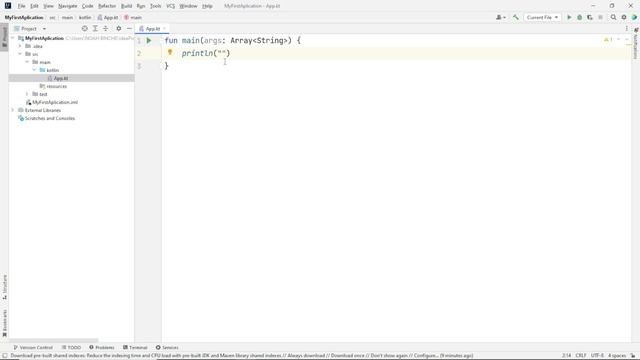Open the Code menu
This screenshot has height=360, width=640.
pyautogui.click(x=87, y=6)
